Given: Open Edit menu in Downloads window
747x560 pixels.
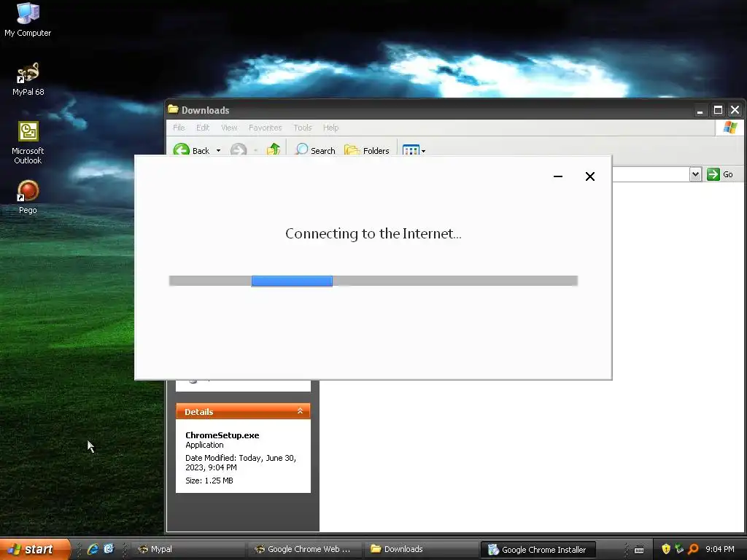Looking at the screenshot, I should point(203,128).
